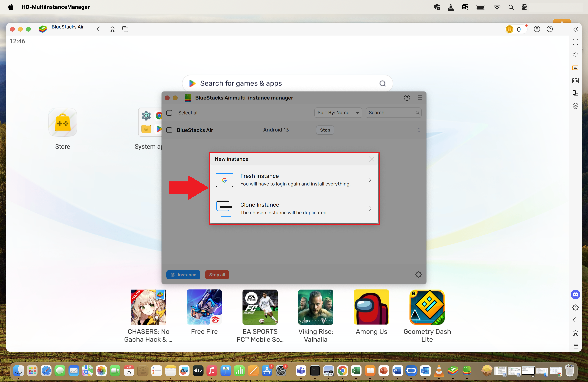Open the manager's settings gear near Stop all
The width and height of the screenshot is (588, 382).
point(418,274)
